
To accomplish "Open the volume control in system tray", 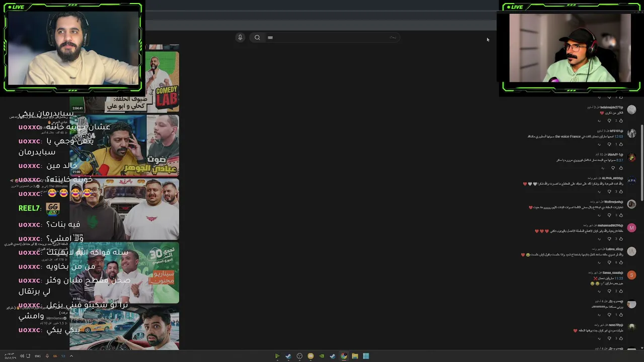I will pos(22,356).
